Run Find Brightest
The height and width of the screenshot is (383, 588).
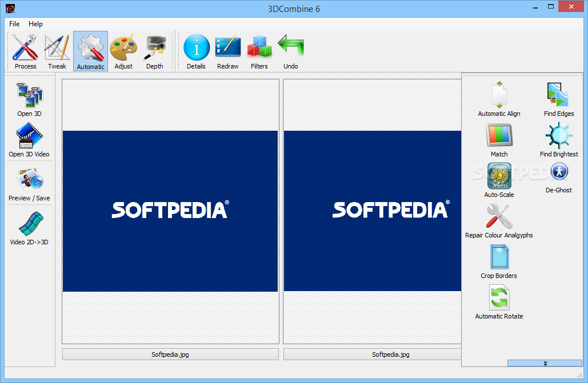tap(559, 140)
